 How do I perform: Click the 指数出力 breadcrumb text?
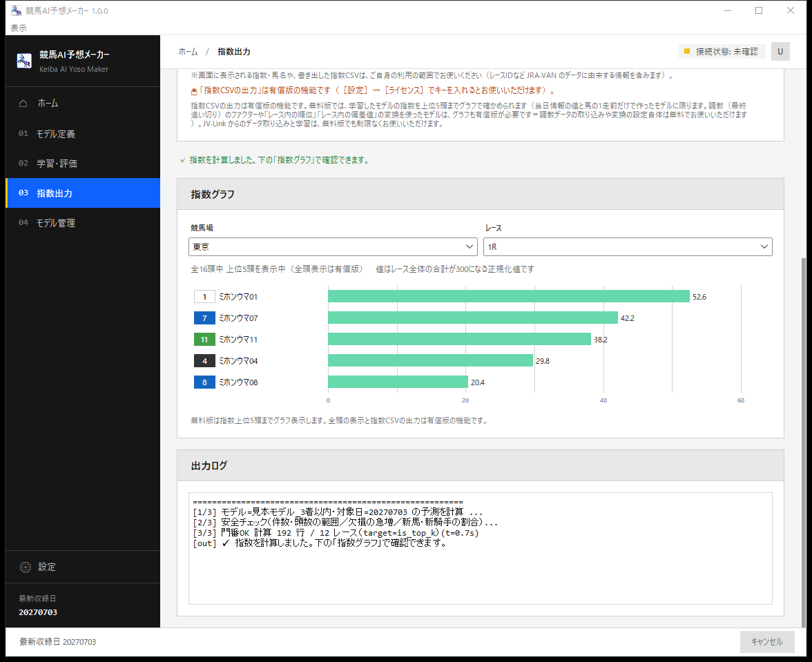pos(233,51)
